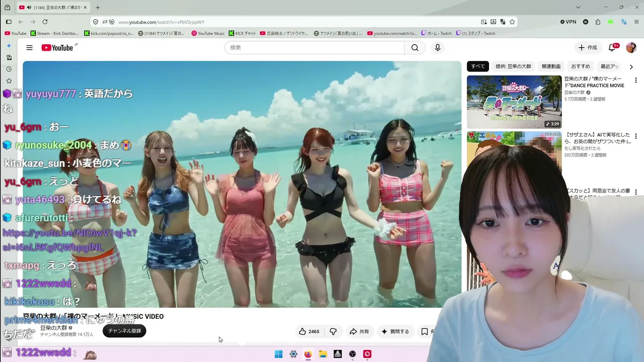Select the おすすめ filter chip

tap(581, 66)
